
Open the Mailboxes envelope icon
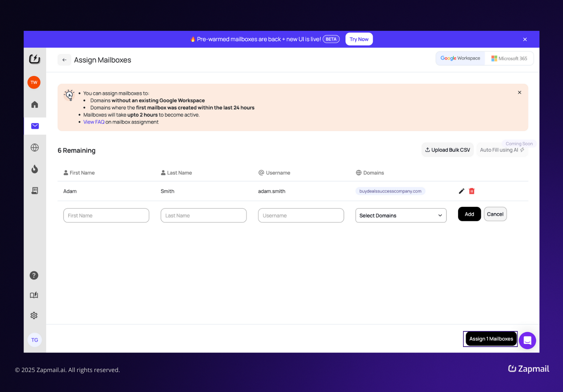pos(35,126)
